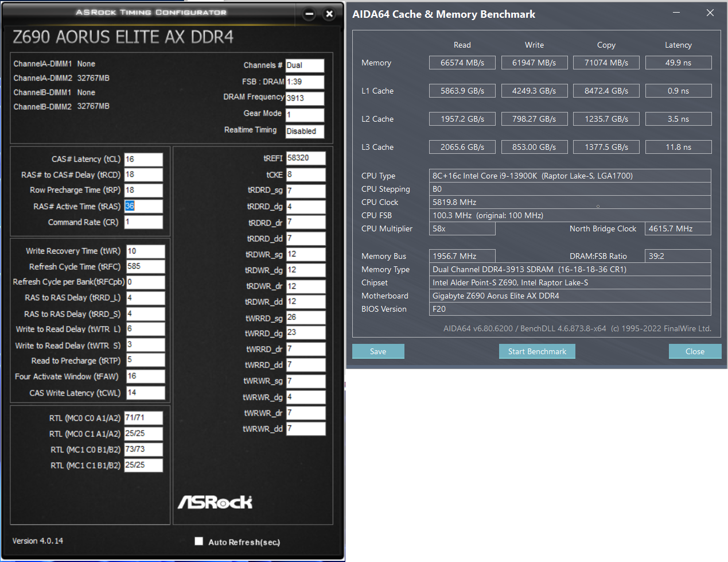Select the RAS# Active Time (tRAS) field
The width and height of the screenshot is (728, 562).
(x=143, y=206)
